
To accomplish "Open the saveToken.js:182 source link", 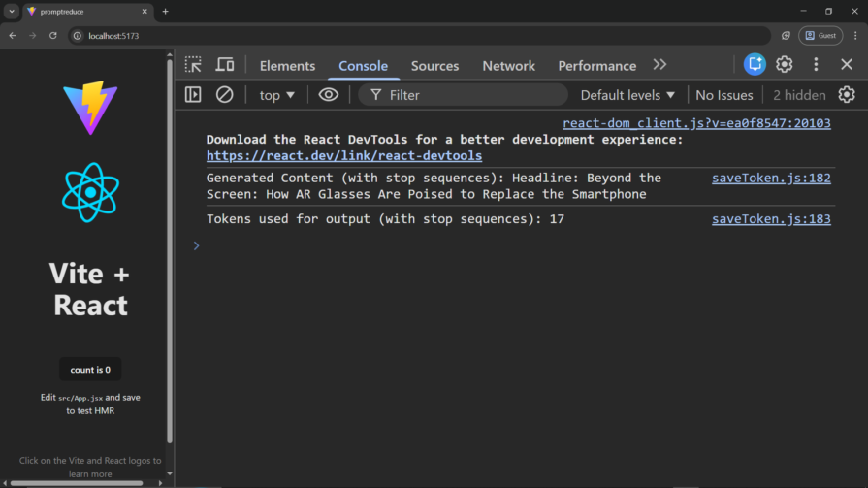I will coord(771,178).
